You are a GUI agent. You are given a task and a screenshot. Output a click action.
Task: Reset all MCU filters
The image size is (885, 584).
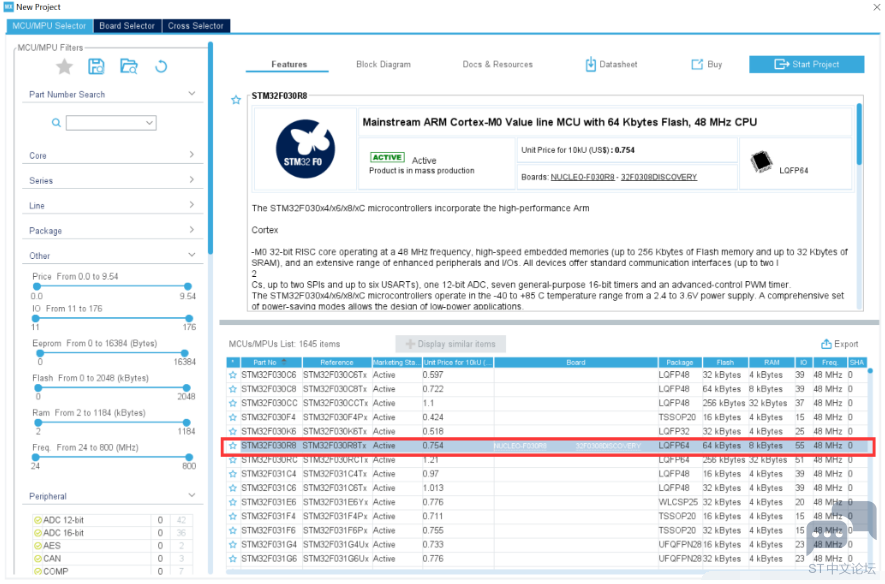click(161, 67)
